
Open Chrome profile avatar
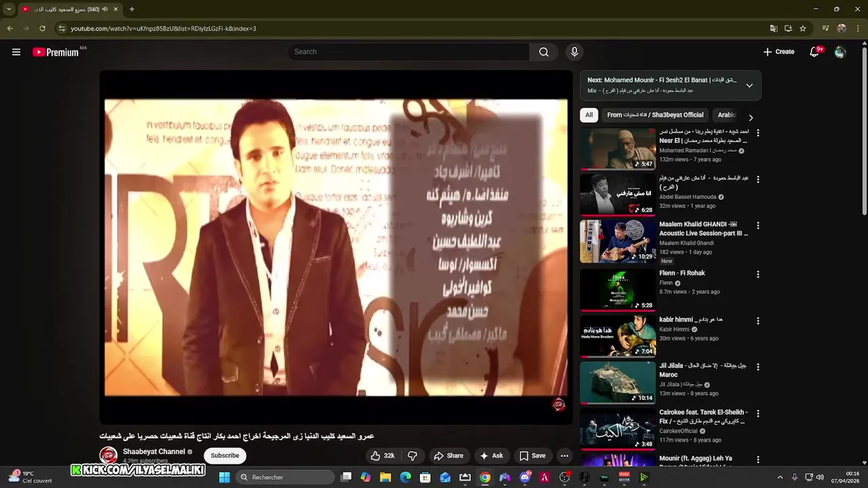[842, 28]
